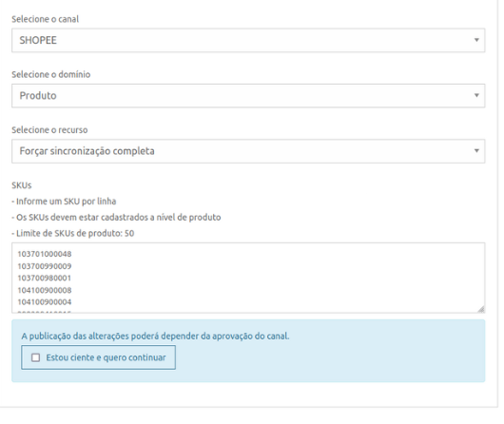
Task: Place cursor on SKU line 103701000048
Action: point(45,254)
